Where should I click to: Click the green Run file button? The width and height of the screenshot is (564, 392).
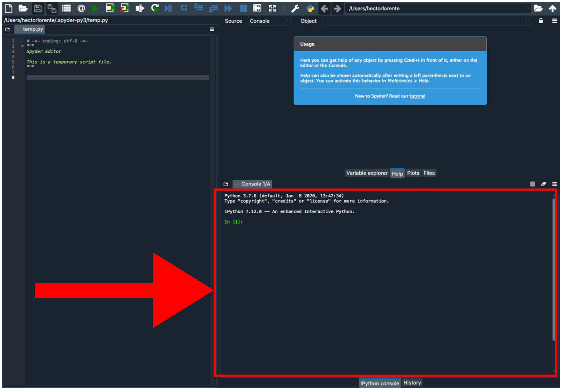95,9
